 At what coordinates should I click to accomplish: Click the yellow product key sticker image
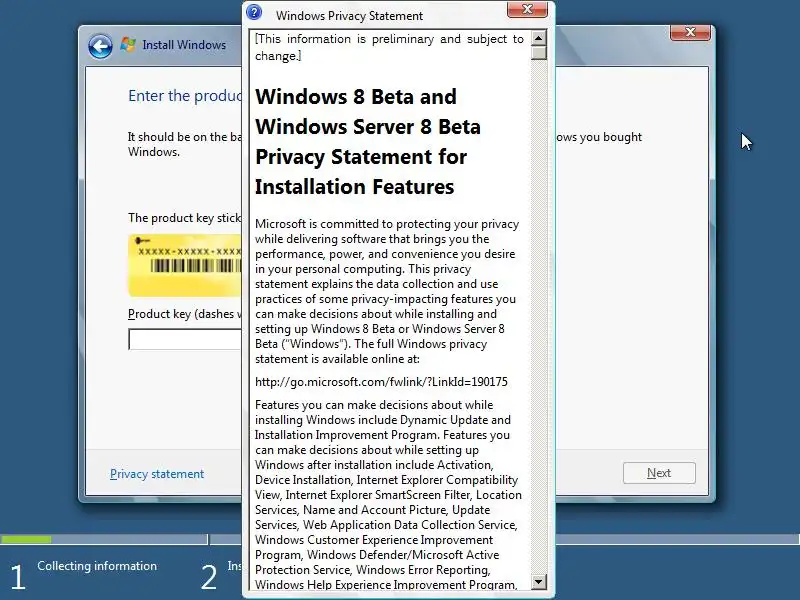tap(185, 265)
